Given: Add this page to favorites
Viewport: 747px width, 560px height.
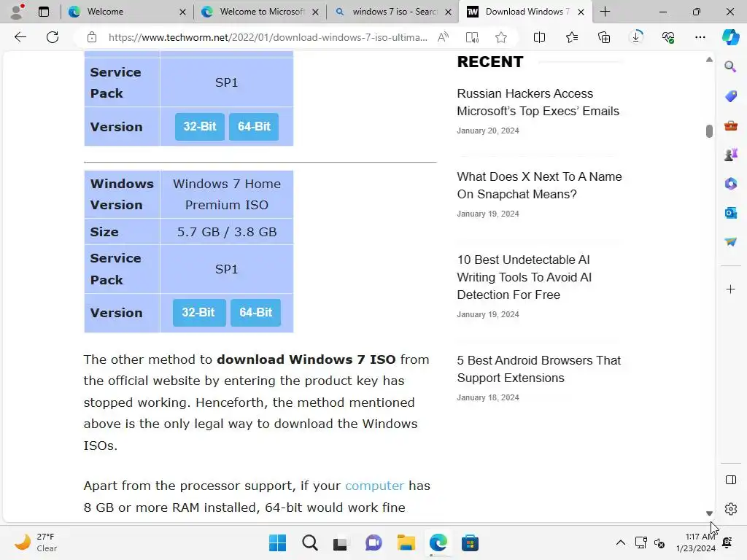Looking at the screenshot, I should tap(500, 37).
